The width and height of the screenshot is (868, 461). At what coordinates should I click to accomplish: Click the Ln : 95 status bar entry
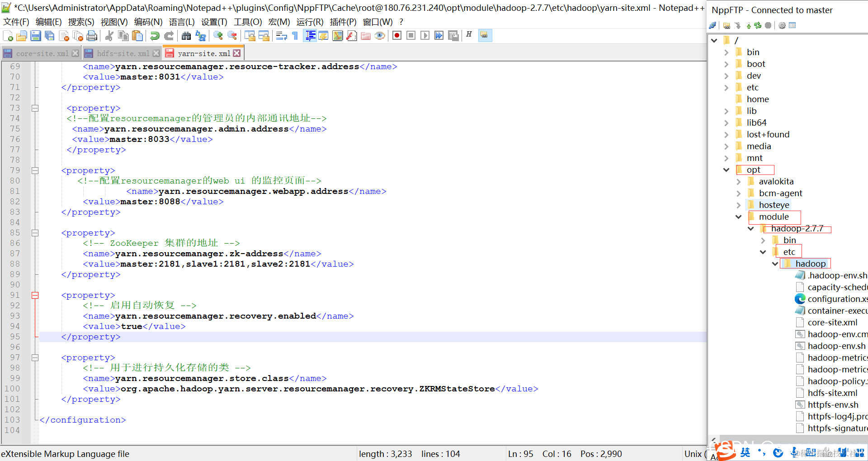click(521, 454)
